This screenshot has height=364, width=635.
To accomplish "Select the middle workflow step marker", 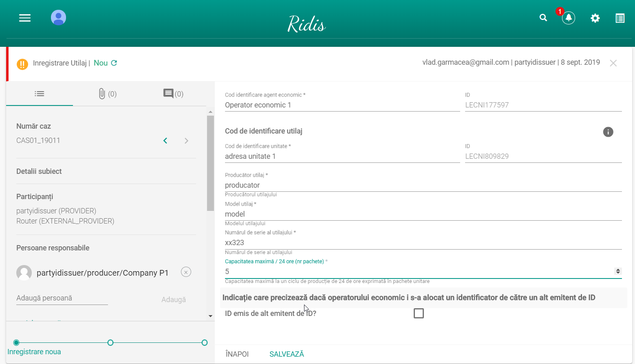I will [x=110, y=343].
